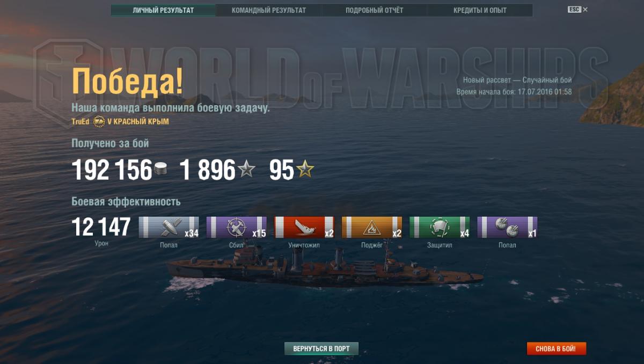
Task: Click the clan emblem beside TruEd
Action: (x=99, y=122)
